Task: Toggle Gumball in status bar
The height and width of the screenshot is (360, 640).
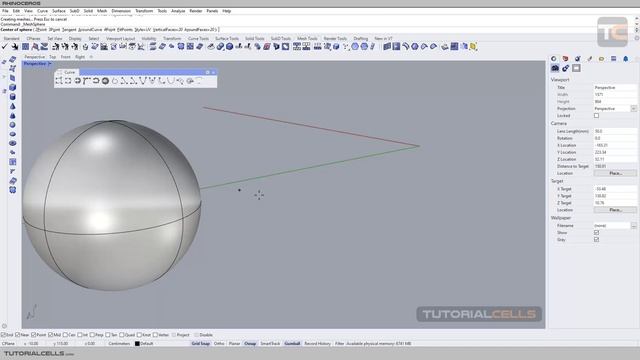Action: (x=292, y=344)
